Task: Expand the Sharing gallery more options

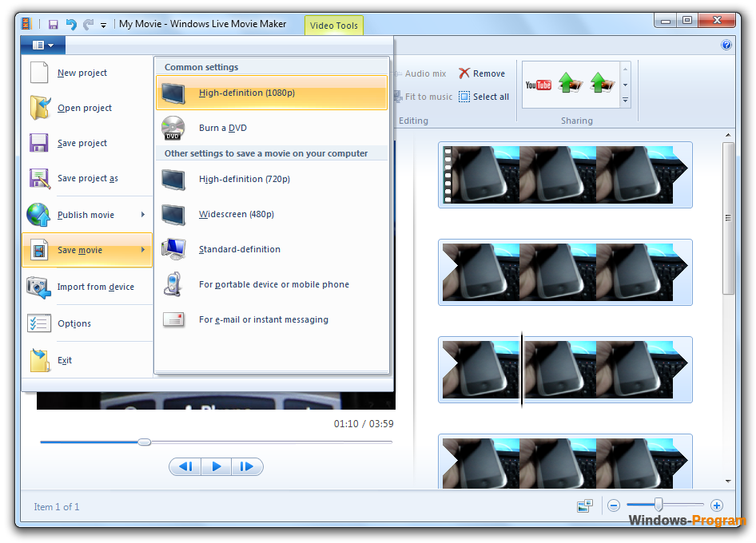Action: 626,101
